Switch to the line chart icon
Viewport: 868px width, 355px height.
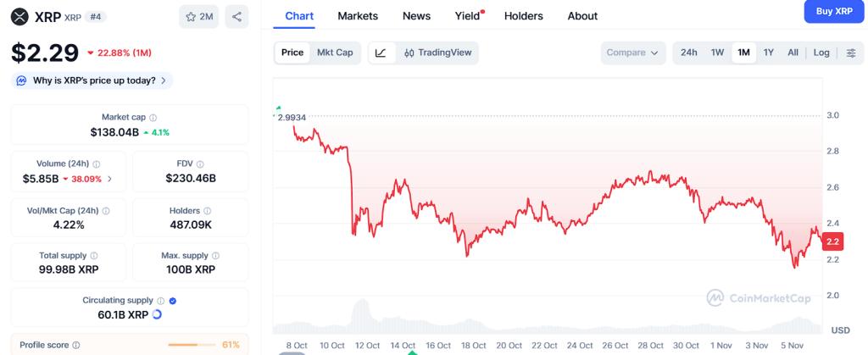[381, 53]
